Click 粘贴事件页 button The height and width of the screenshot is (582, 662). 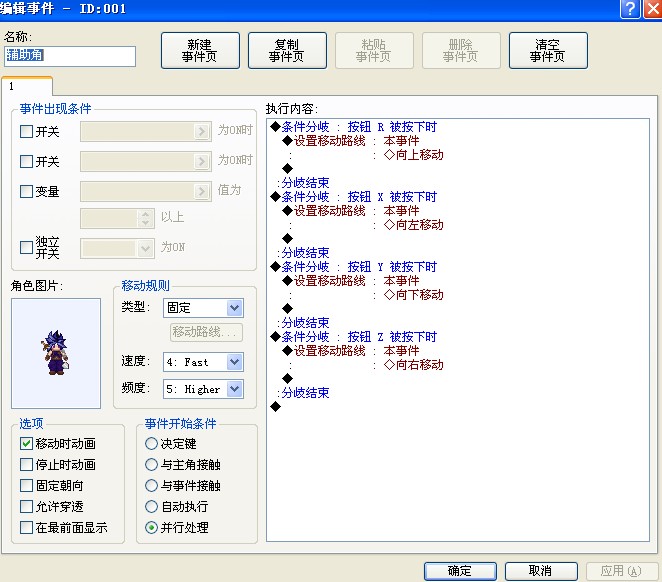click(374, 50)
